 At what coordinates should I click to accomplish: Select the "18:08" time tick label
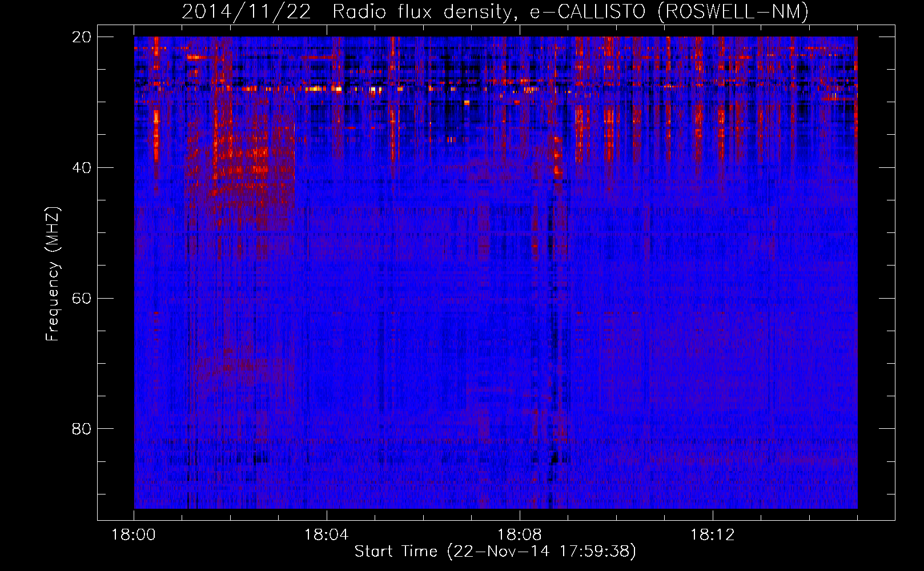click(520, 535)
